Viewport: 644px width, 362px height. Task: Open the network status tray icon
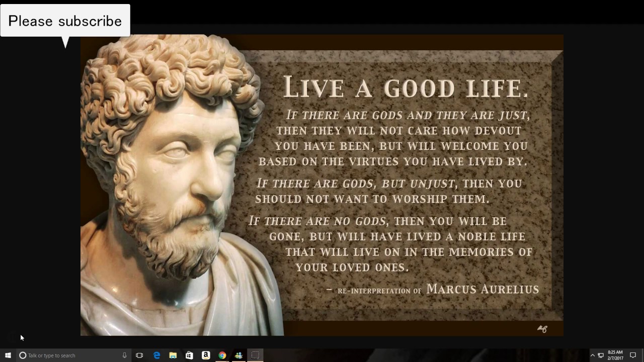click(x=601, y=355)
